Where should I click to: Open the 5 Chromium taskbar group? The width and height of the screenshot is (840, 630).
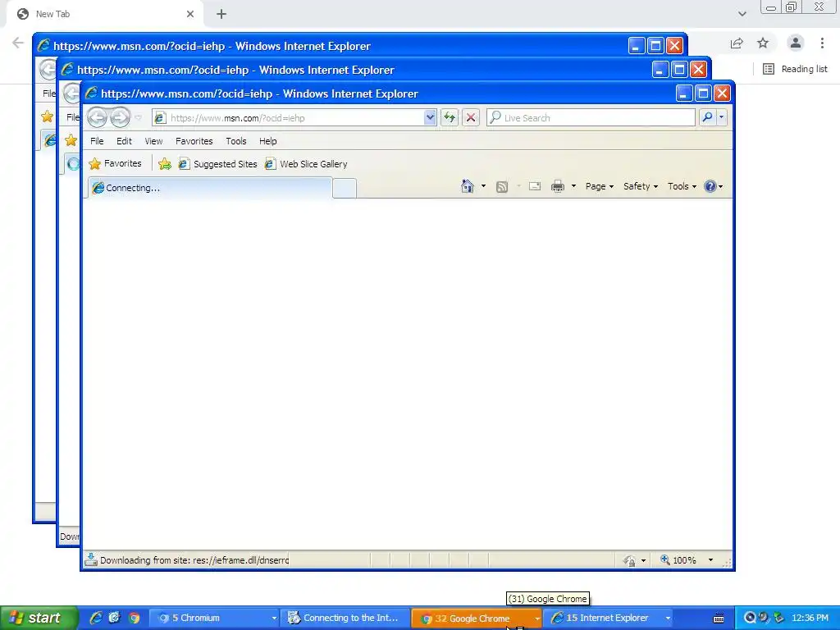pyautogui.click(x=214, y=618)
